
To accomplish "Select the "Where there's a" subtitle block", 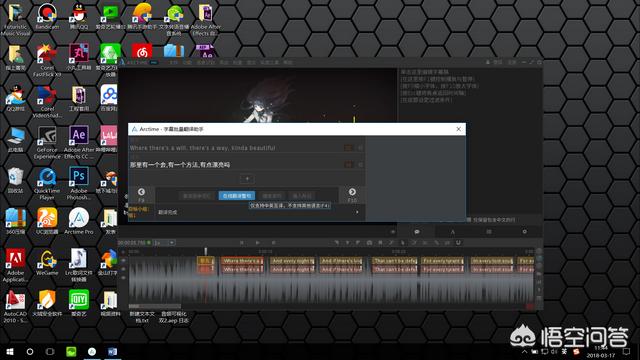I will coord(242,260).
